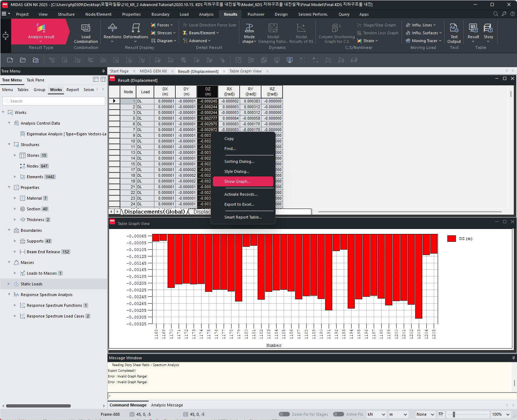
Task: Click the monitor display icon in toolbar
Action: tap(290, 60)
